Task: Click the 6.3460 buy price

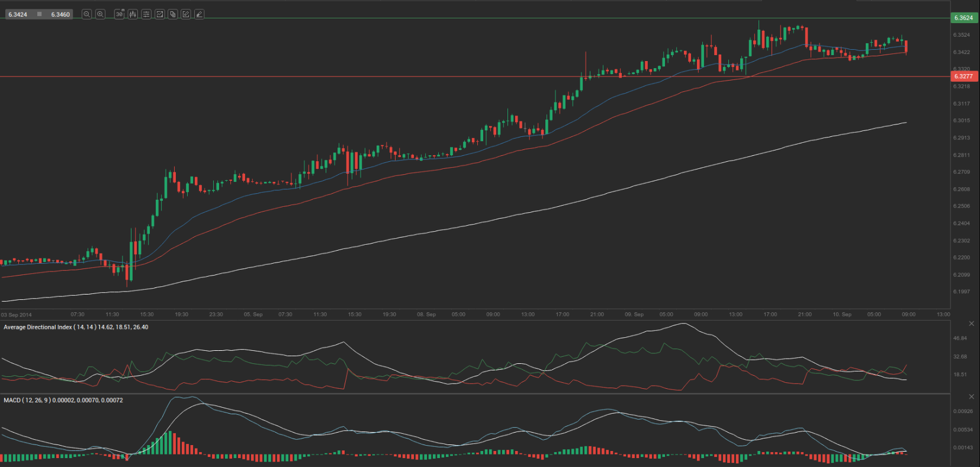Action: 60,14
